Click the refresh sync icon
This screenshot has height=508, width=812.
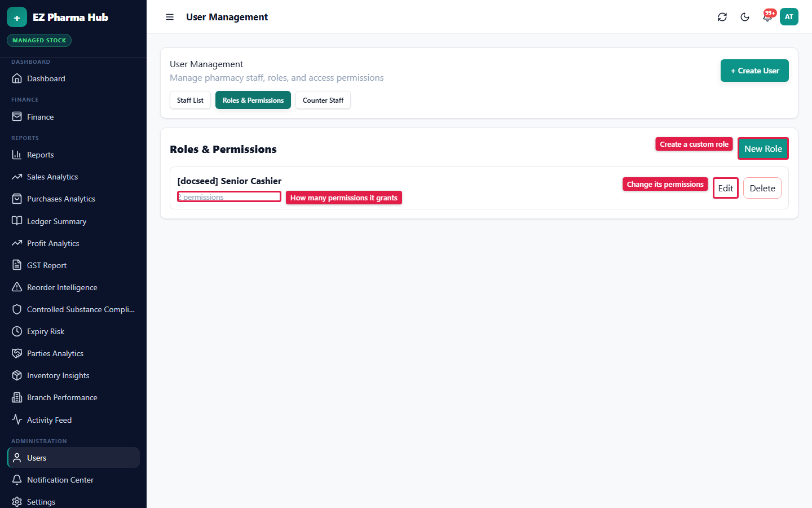(x=722, y=17)
